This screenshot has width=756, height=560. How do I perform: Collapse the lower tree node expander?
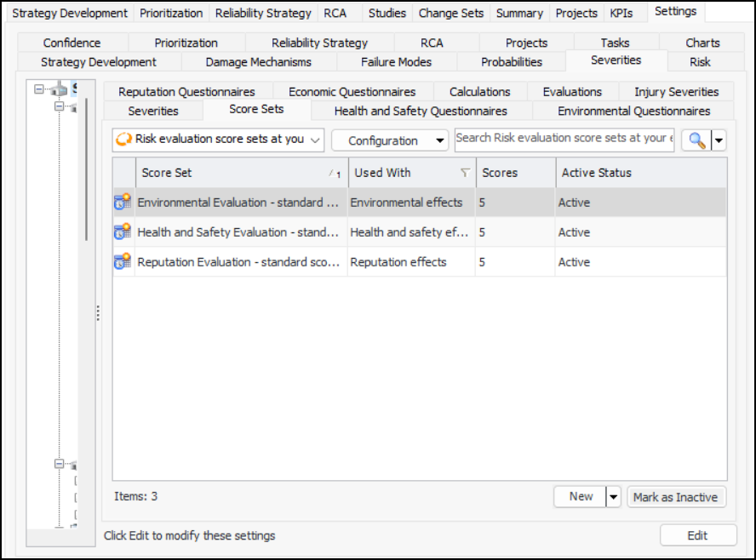coord(59,464)
